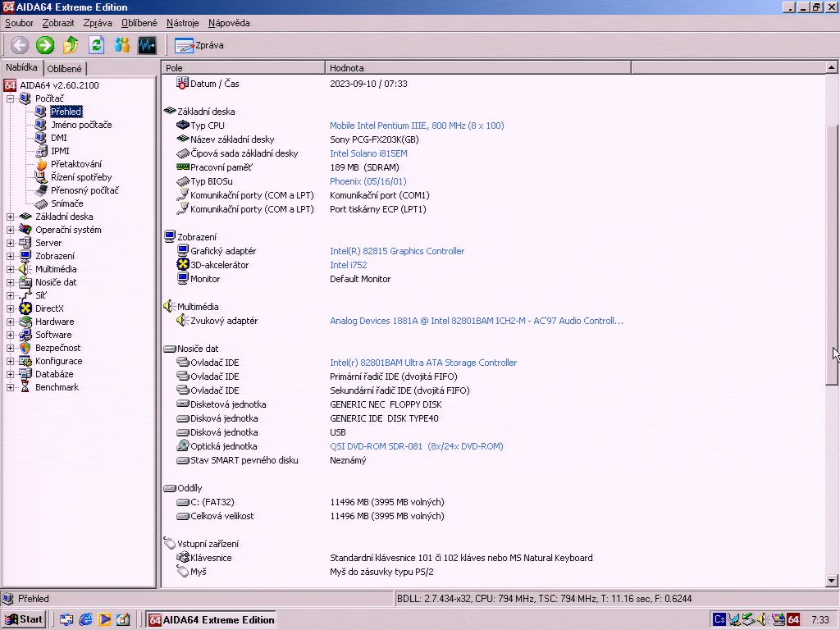This screenshot has height=630, width=840.
Task: Click the Start button
Action: pos(25,619)
